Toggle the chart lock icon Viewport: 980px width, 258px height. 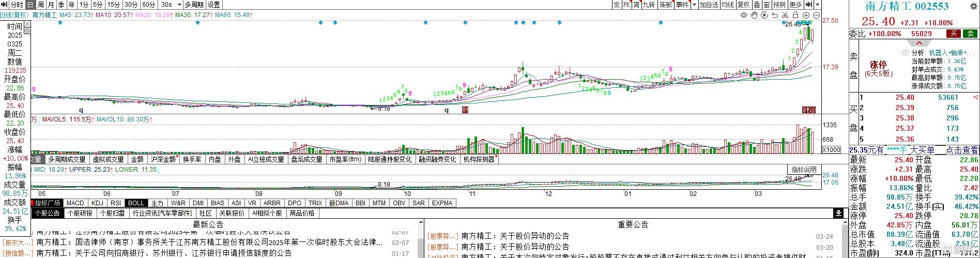795,15
